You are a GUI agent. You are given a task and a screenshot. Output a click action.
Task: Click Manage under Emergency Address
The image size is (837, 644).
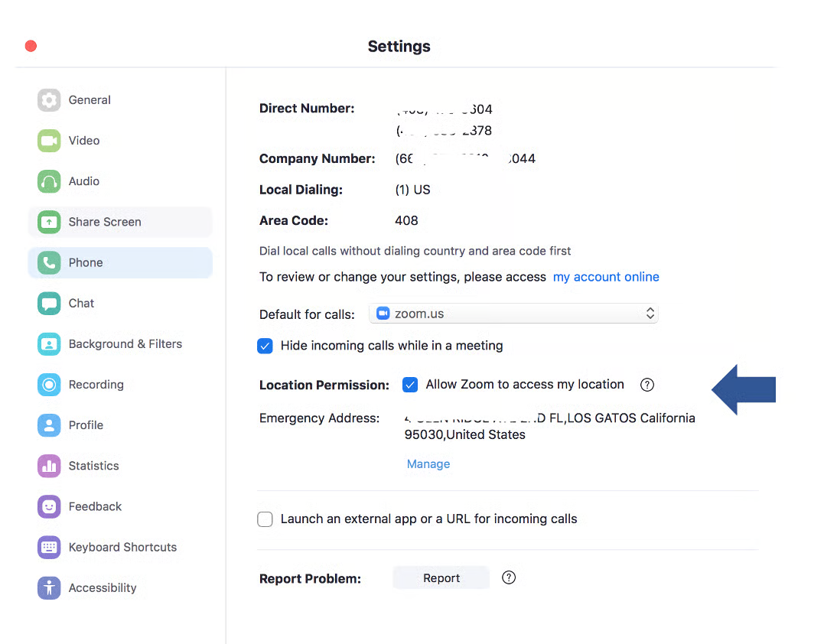pyautogui.click(x=428, y=464)
